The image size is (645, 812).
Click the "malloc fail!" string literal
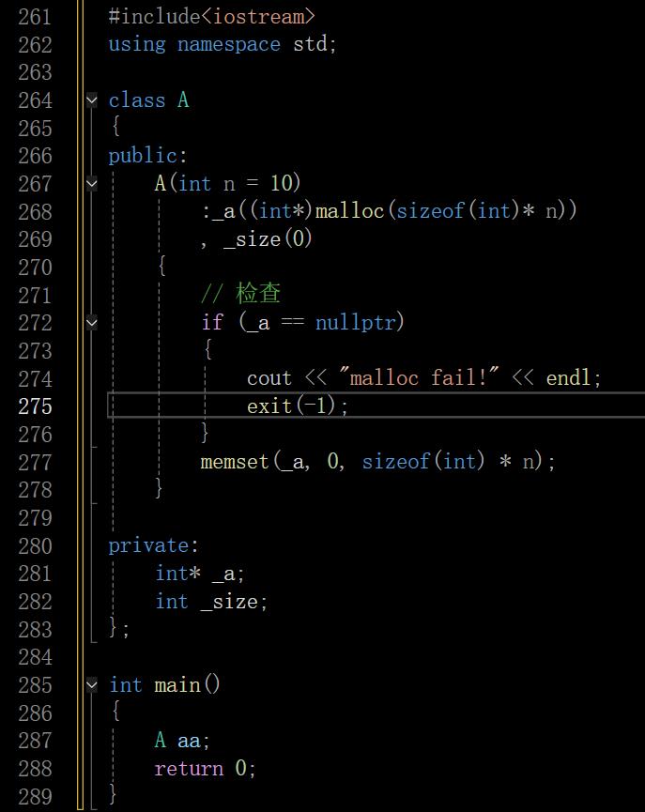419,377
